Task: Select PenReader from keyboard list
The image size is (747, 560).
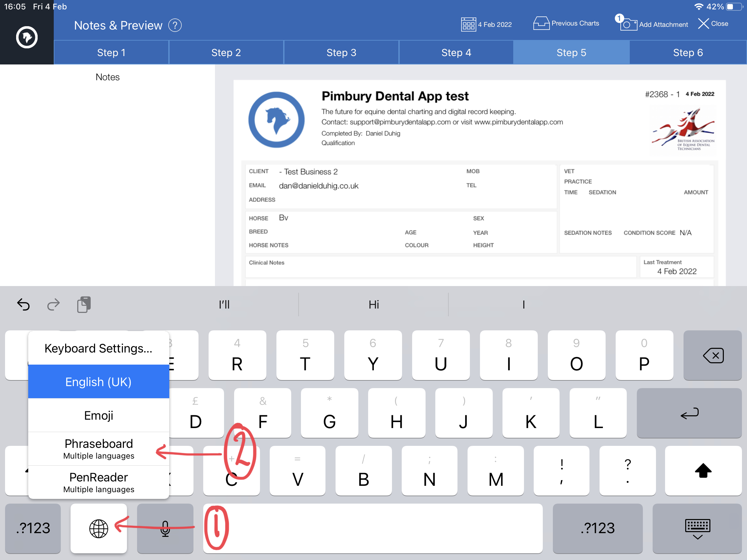Action: click(99, 482)
